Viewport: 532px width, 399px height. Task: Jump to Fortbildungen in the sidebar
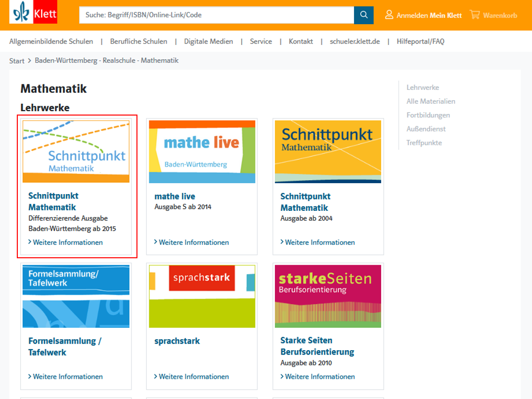[x=428, y=115]
